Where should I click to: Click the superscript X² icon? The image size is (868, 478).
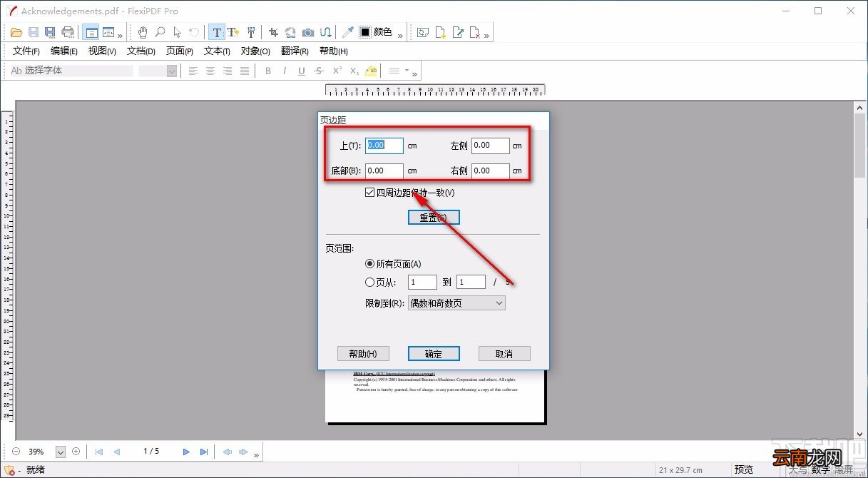click(x=337, y=71)
